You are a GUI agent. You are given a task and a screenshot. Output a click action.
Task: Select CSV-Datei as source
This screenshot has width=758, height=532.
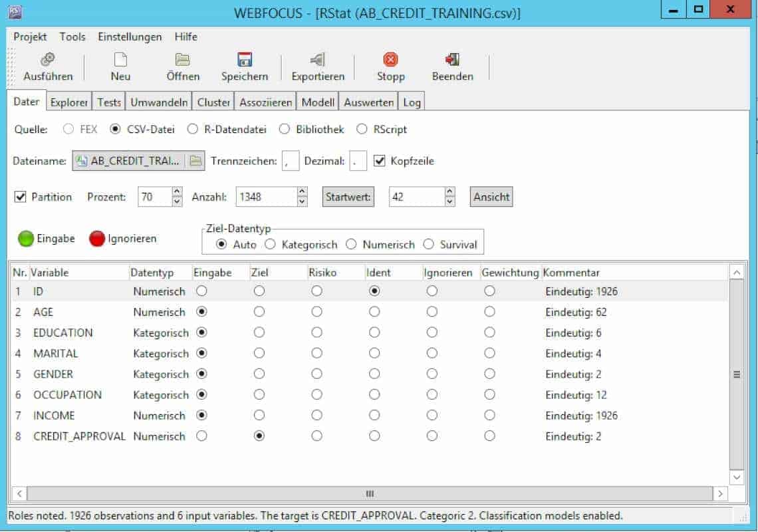115,129
